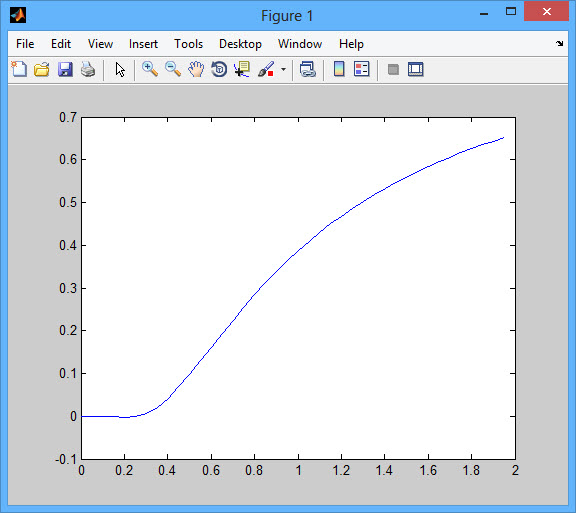Insert a colorbar from the toolbar
This screenshot has height=513, width=576.
(339, 69)
